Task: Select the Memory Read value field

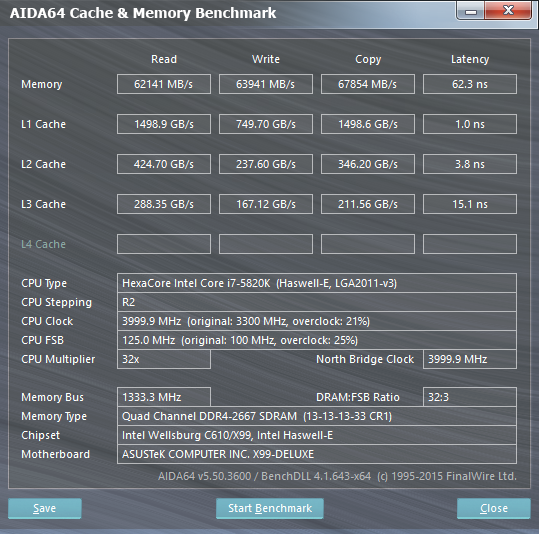Action: click(164, 84)
